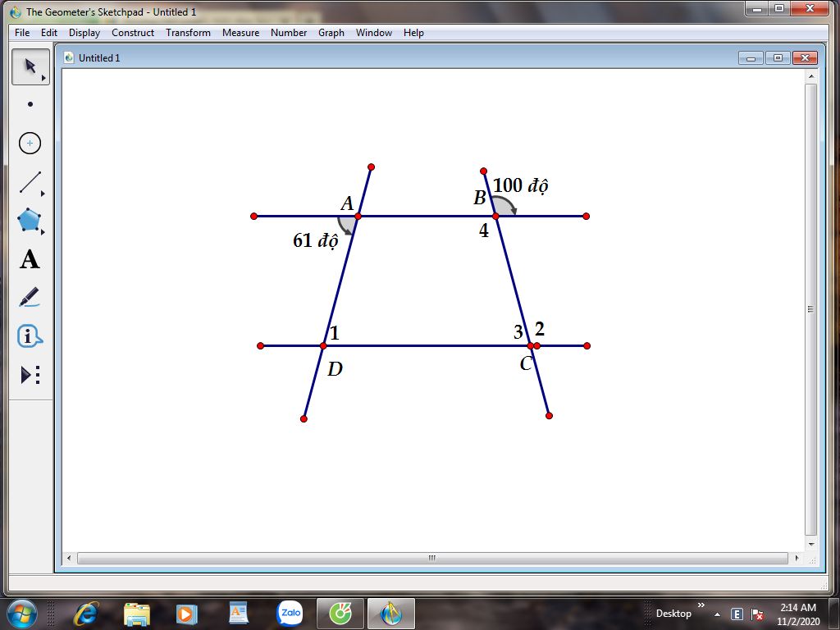Click the E language tray icon
840x630 pixels.
pyautogui.click(x=737, y=614)
